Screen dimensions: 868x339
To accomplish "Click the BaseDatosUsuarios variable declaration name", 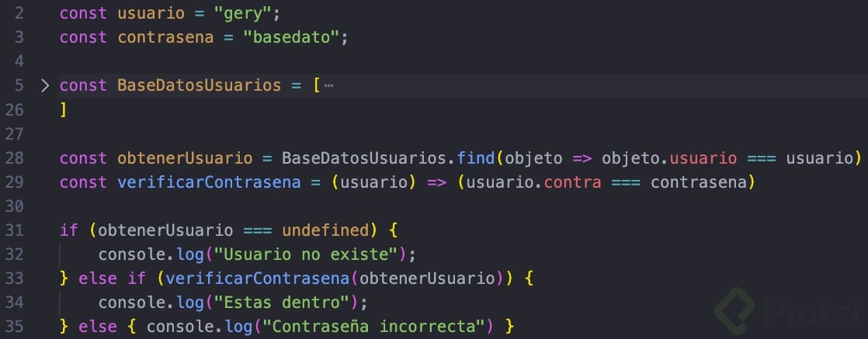I will point(200,85).
